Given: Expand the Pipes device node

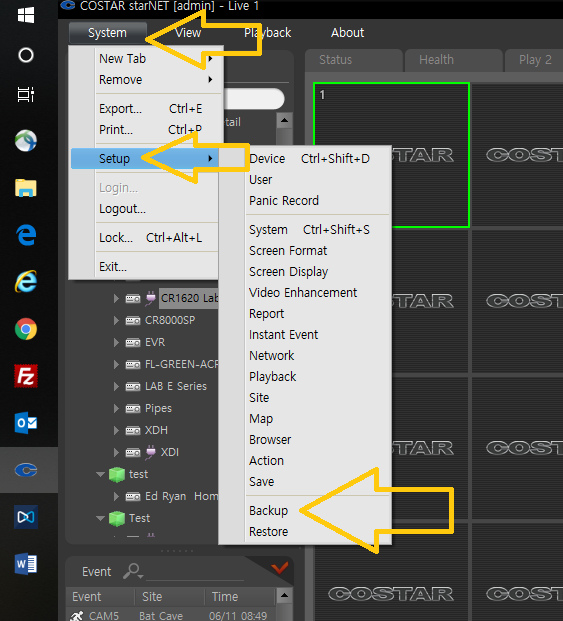Looking at the screenshot, I should [x=116, y=408].
